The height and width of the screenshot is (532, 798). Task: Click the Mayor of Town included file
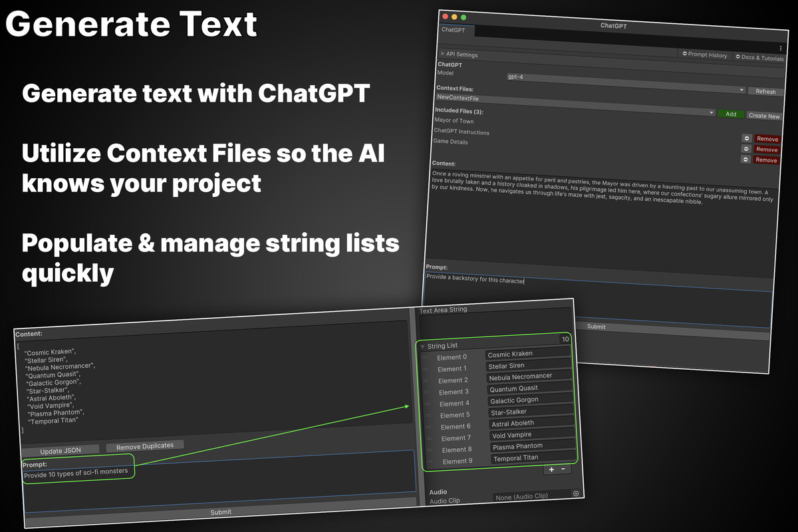click(454, 121)
